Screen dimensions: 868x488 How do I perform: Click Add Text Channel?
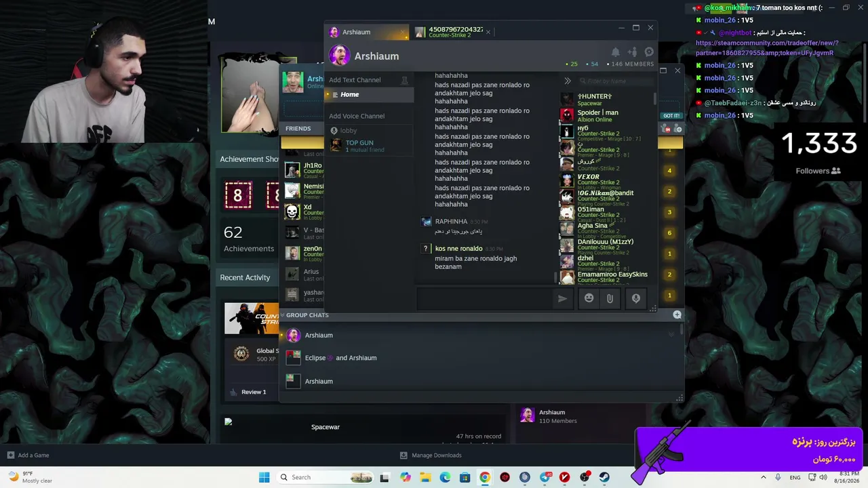[355, 80]
